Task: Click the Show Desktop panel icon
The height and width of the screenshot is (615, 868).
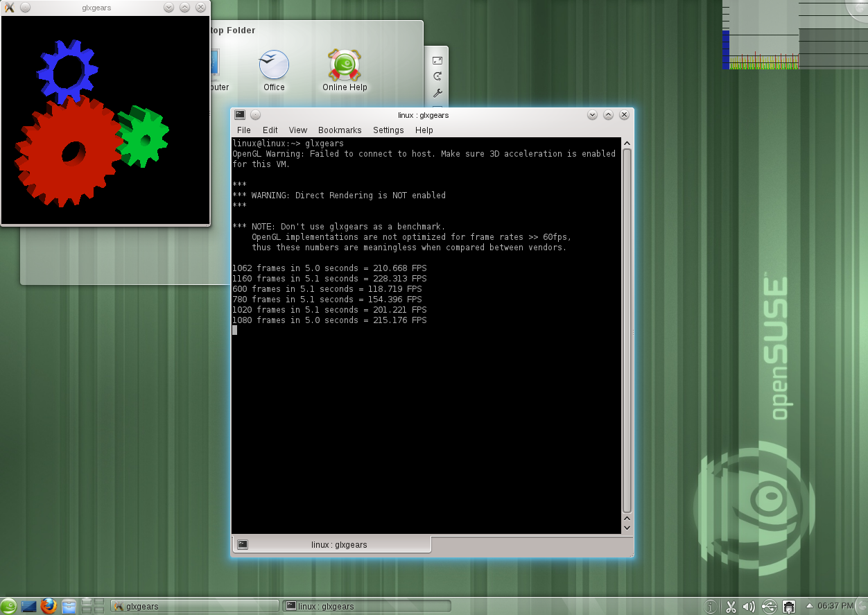Action: point(28,606)
